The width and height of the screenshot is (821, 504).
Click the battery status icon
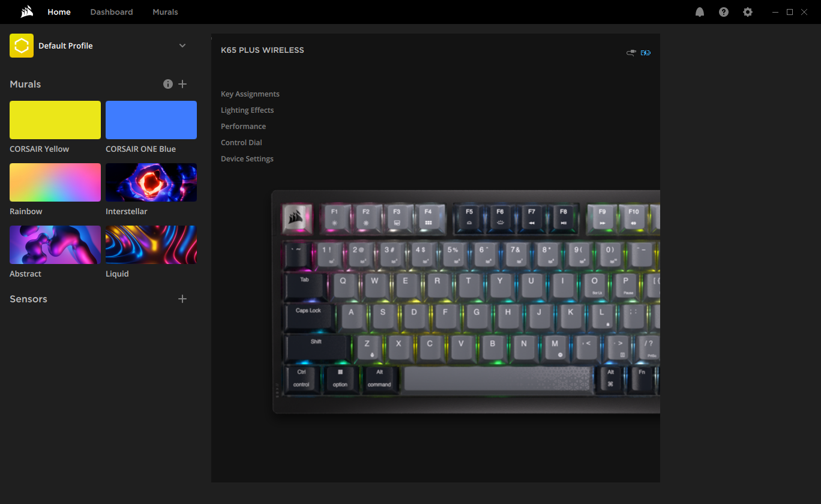[646, 53]
